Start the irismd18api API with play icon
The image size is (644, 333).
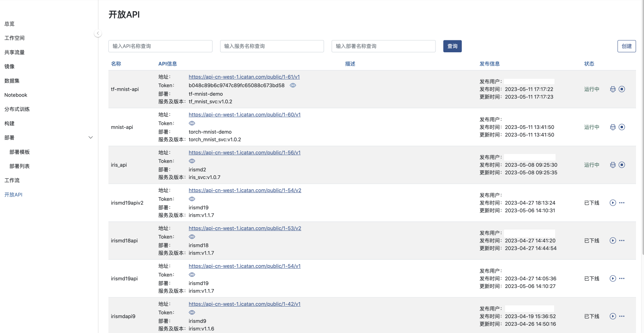click(x=613, y=241)
